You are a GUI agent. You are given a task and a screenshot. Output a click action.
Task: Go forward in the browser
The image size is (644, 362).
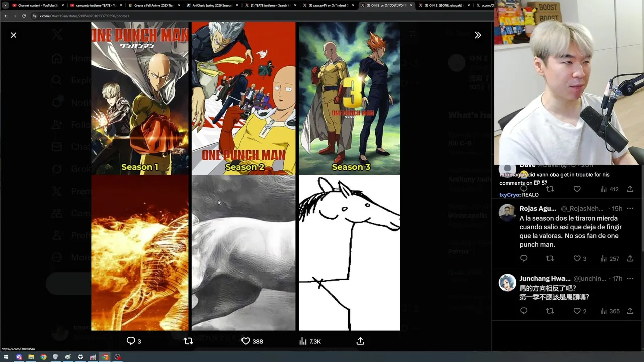point(15,16)
